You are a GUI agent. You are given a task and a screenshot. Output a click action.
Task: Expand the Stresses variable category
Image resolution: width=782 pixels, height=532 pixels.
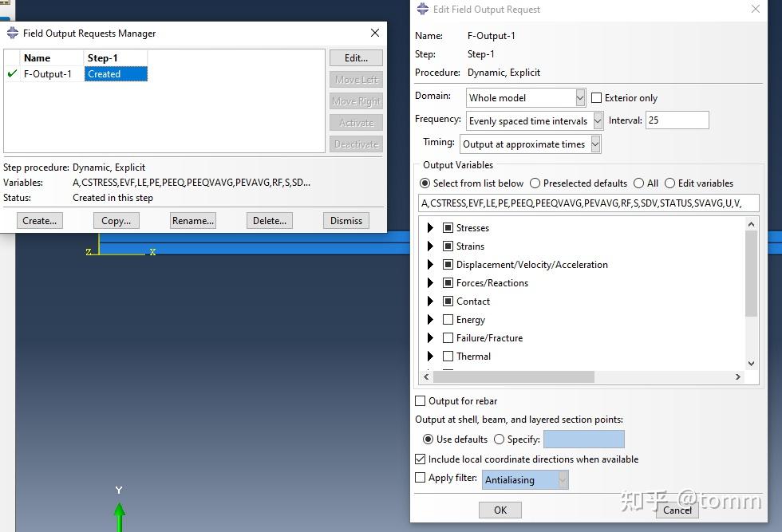coord(430,228)
